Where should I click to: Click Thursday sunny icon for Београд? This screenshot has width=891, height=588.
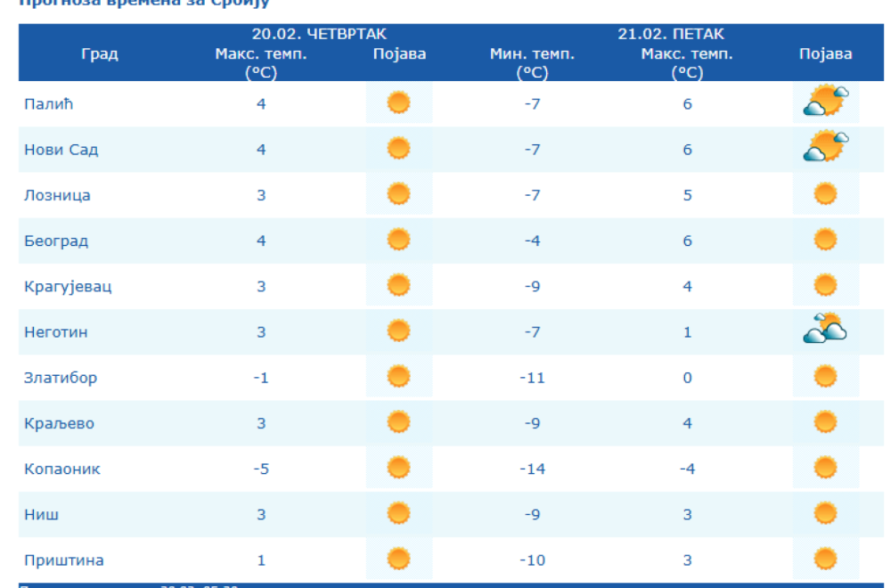[398, 241]
